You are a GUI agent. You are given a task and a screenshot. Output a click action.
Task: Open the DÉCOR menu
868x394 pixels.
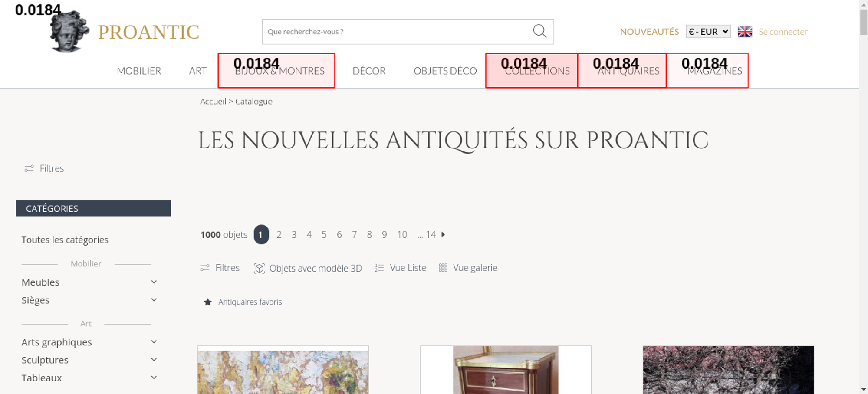[x=369, y=71]
